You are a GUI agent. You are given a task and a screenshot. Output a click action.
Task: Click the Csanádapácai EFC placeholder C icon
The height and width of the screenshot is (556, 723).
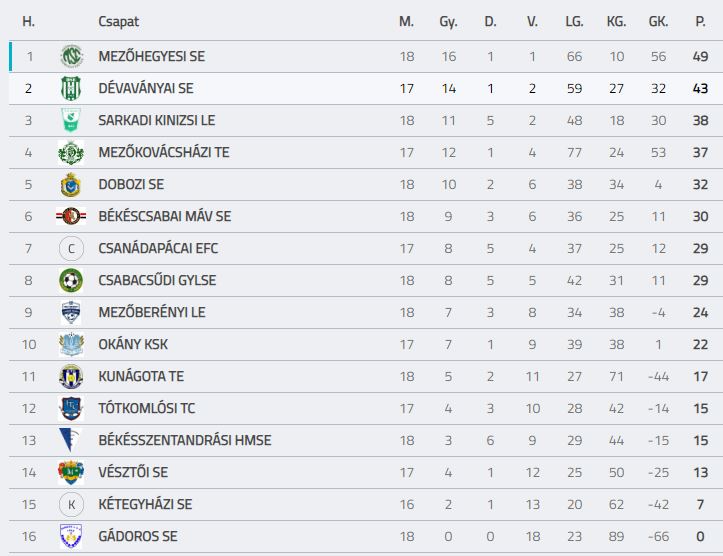point(71,248)
